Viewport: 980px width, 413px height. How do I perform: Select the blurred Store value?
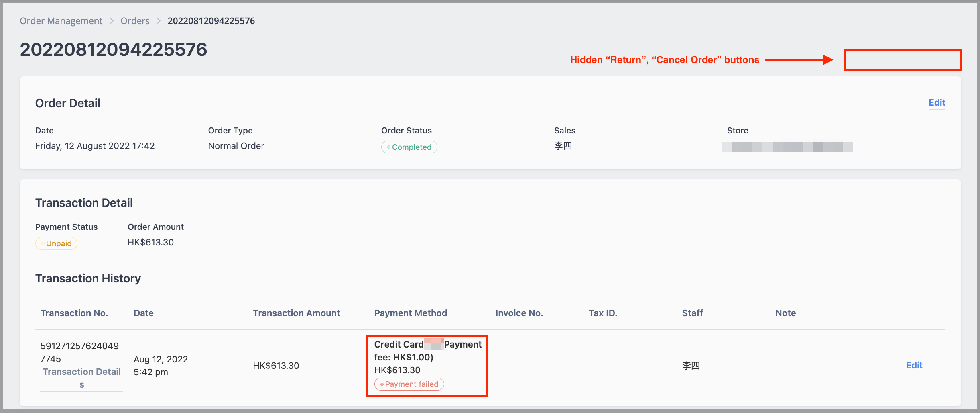787,147
